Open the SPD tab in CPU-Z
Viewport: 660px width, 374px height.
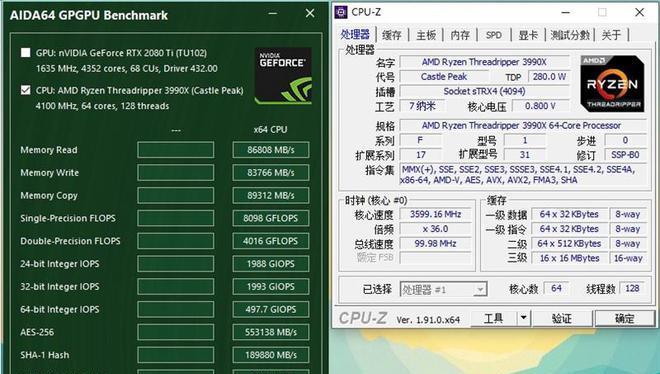point(493,35)
